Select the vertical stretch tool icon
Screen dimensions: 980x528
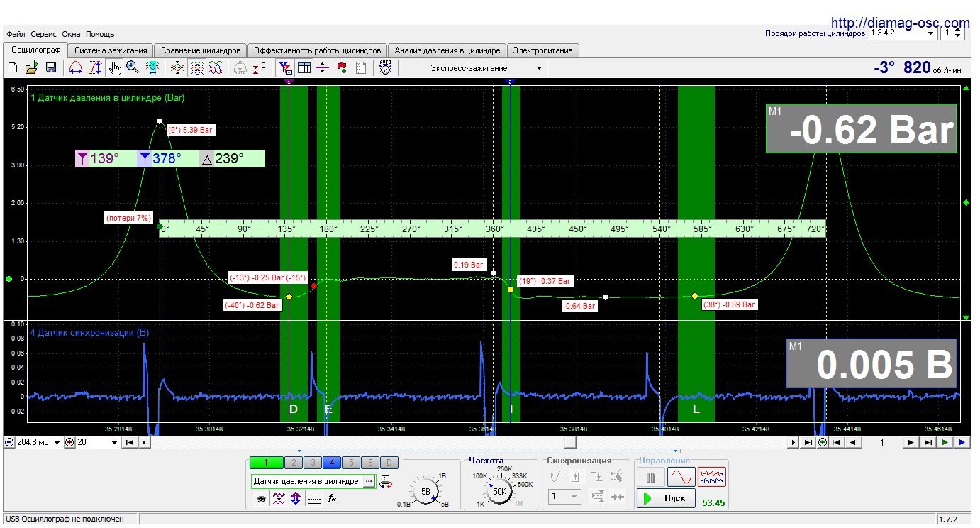point(95,68)
